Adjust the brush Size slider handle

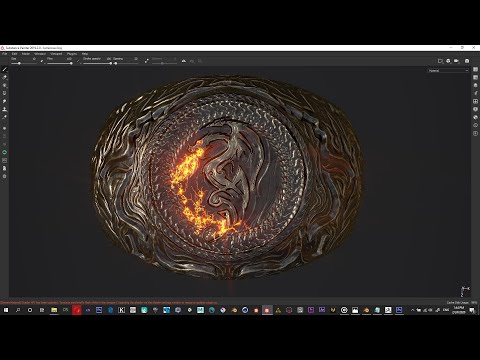click(x=19, y=63)
